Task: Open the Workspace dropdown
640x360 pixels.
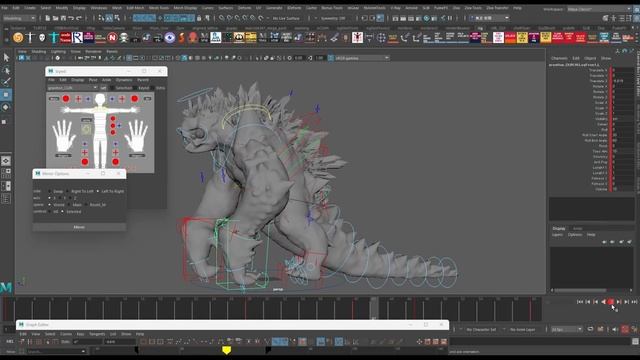Action: point(599,9)
